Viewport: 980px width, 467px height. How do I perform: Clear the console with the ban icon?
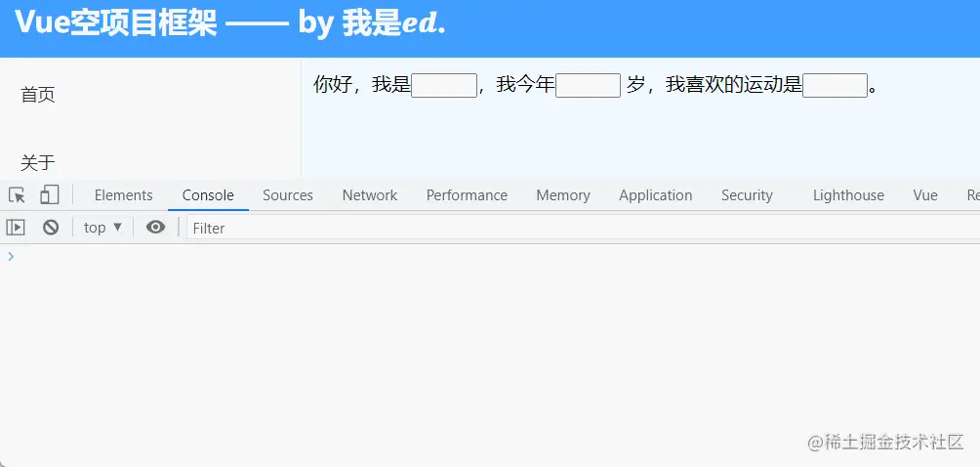click(x=51, y=228)
